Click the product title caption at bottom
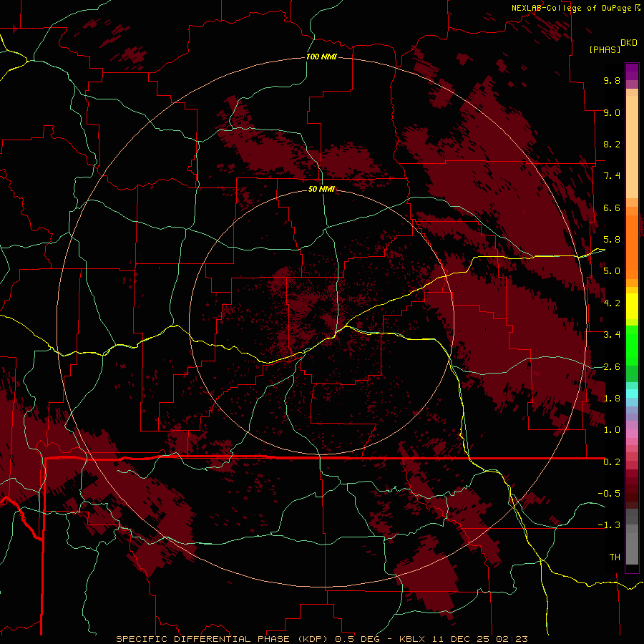 click(x=321, y=639)
